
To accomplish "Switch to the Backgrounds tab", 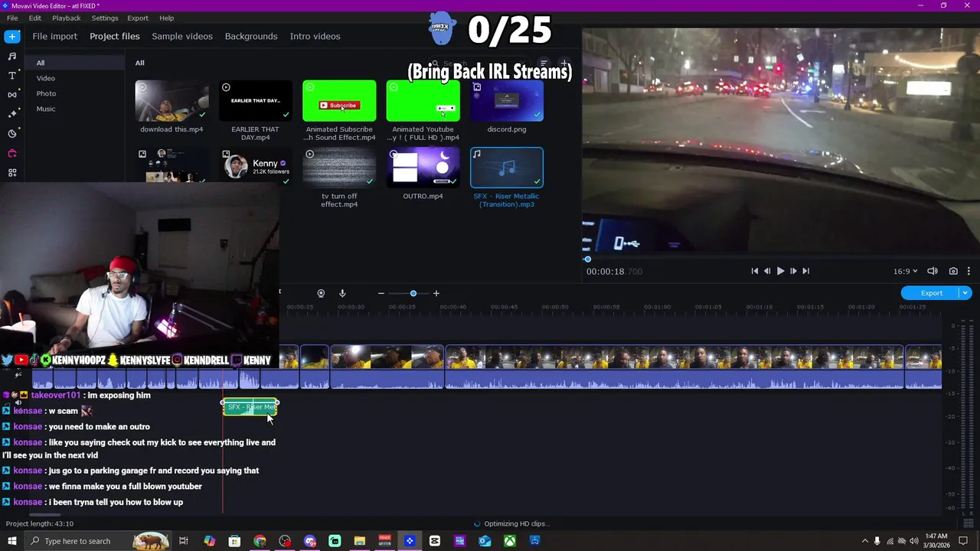I will pos(251,36).
